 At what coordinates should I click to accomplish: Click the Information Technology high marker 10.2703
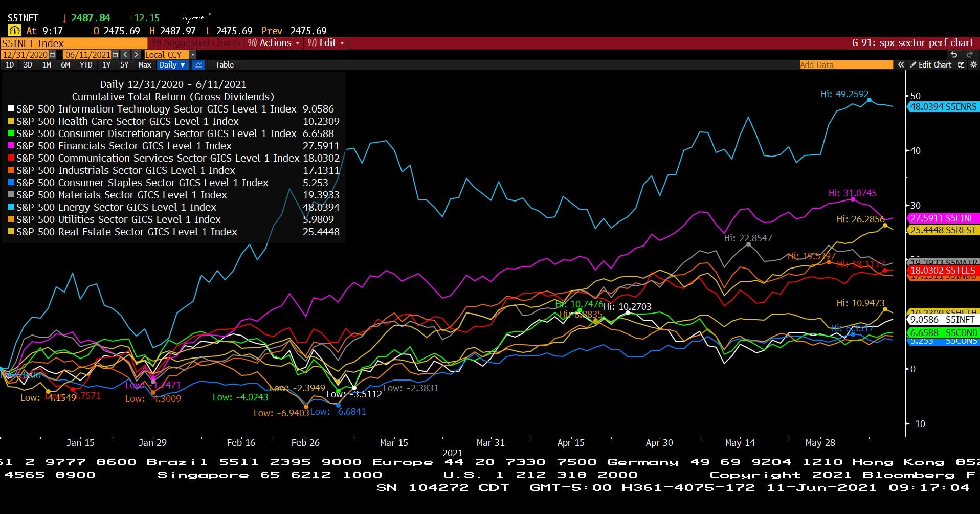point(628,312)
